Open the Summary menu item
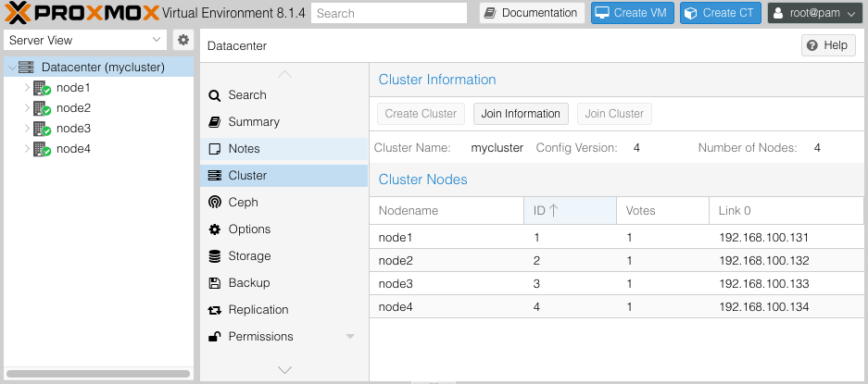Image resolution: width=868 pixels, height=384 pixels. pos(284,122)
